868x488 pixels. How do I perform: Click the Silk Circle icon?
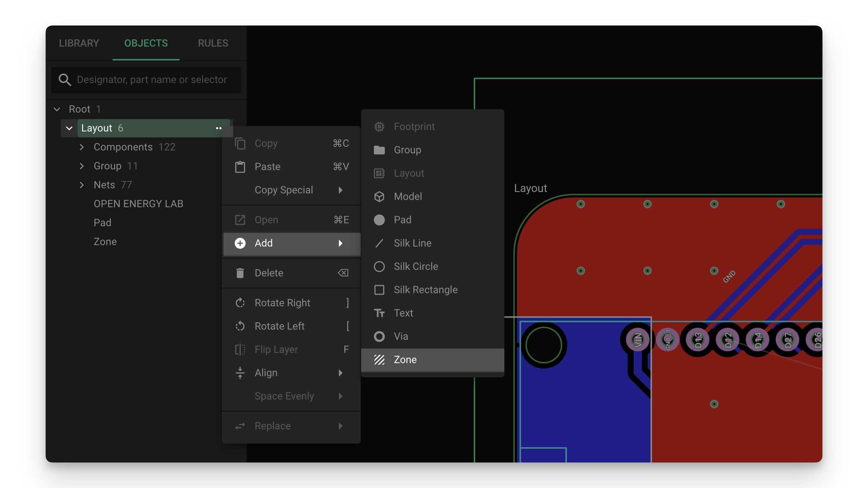click(x=379, y=267)
